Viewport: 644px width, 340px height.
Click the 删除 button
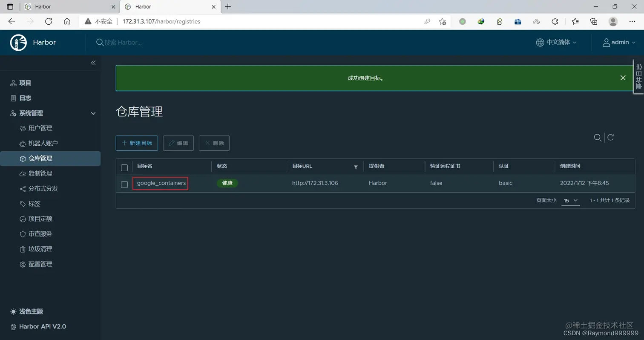coord(214,143)
